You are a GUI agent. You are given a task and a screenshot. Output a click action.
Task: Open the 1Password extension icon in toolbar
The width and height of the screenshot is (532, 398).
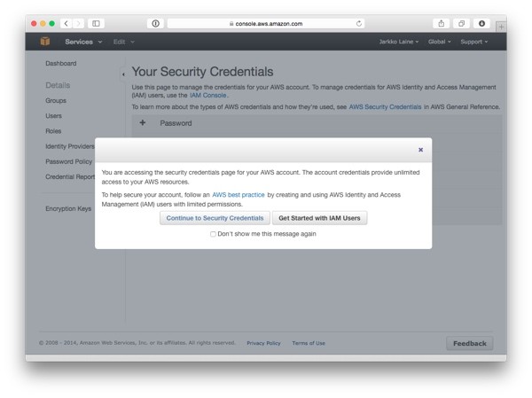155,23
